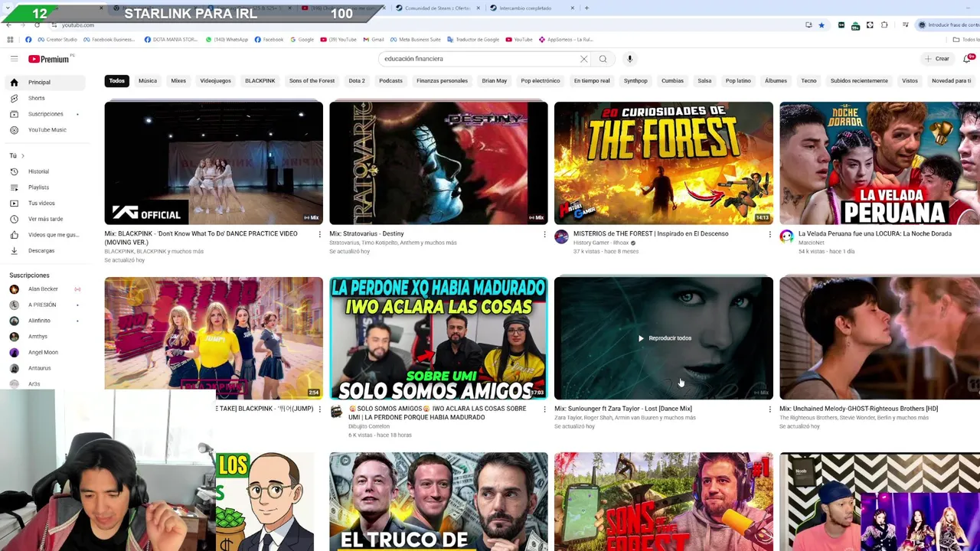The height and width of the screenshot is (551, 980).
Task: Start voice search with the microphone icon
Action: [629, 59]
